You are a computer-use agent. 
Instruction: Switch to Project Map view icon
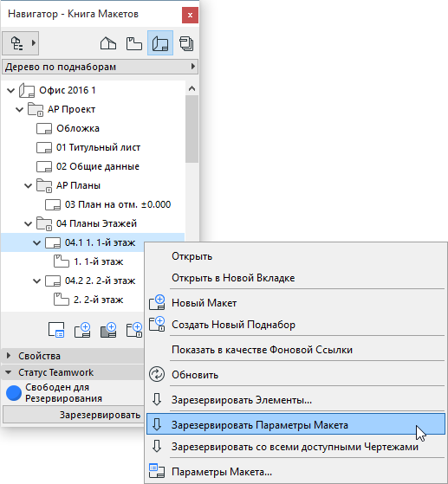click(108, 43)
